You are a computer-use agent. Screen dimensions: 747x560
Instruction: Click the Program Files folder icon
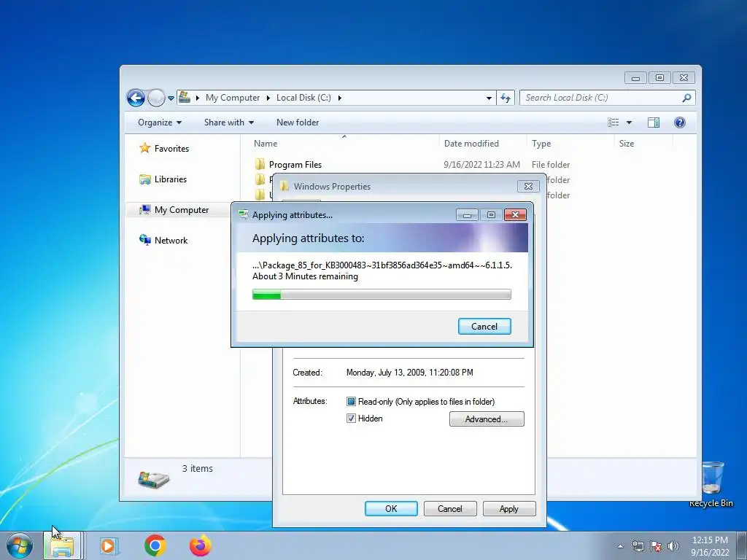pos(260,164)
